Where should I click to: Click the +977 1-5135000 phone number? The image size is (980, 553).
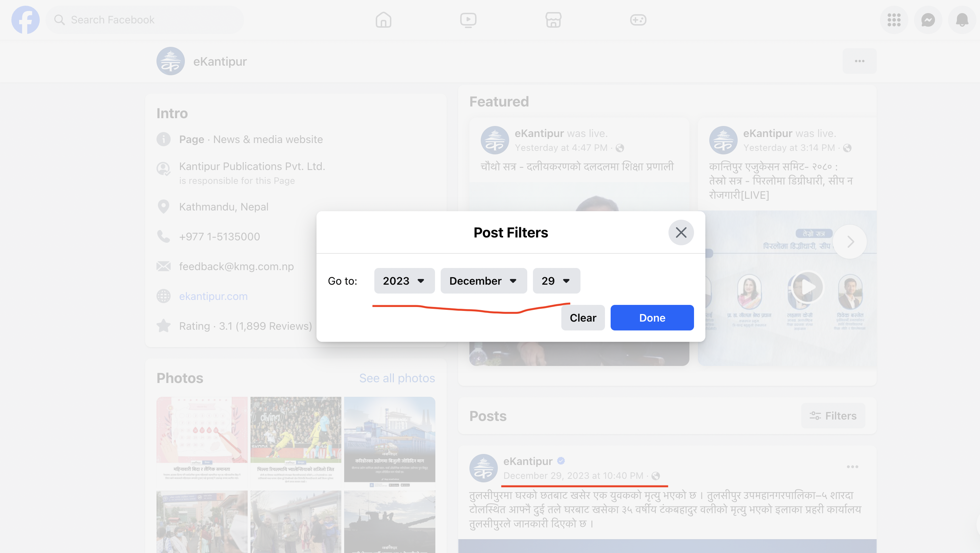[x=220, y=237]
